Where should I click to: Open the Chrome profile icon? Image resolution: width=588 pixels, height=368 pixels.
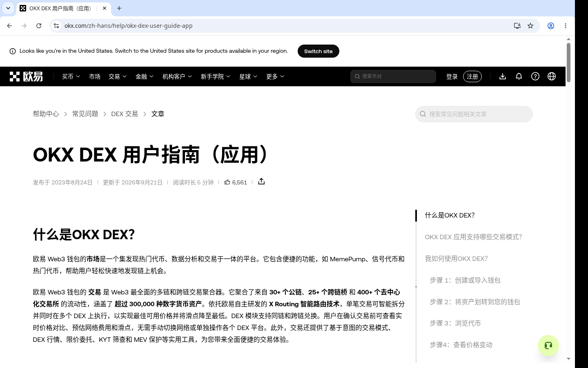click(x=551, y=26)
